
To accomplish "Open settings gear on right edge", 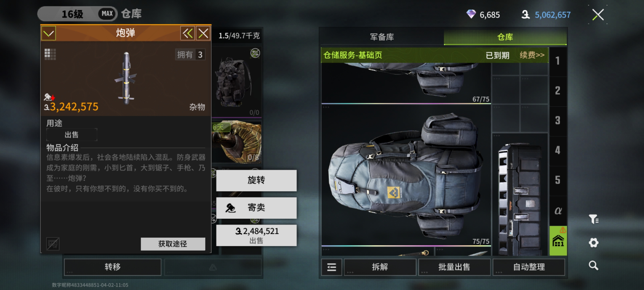I will [594, 243].
